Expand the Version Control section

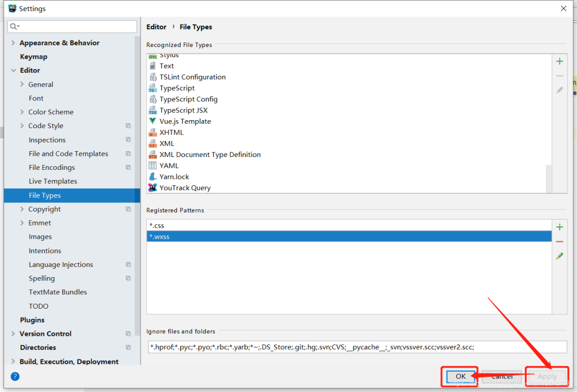coord(13,334)
